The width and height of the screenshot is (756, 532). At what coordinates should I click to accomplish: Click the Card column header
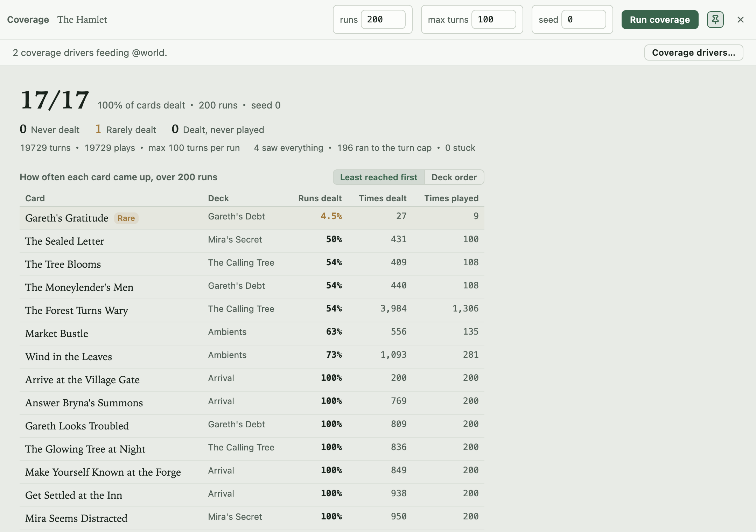coord(35,198)
